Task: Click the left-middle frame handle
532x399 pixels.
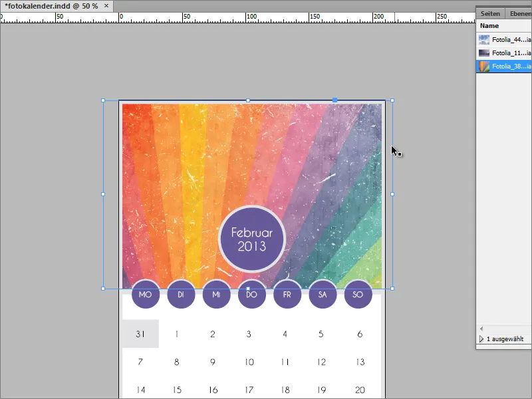Action: 103,194
